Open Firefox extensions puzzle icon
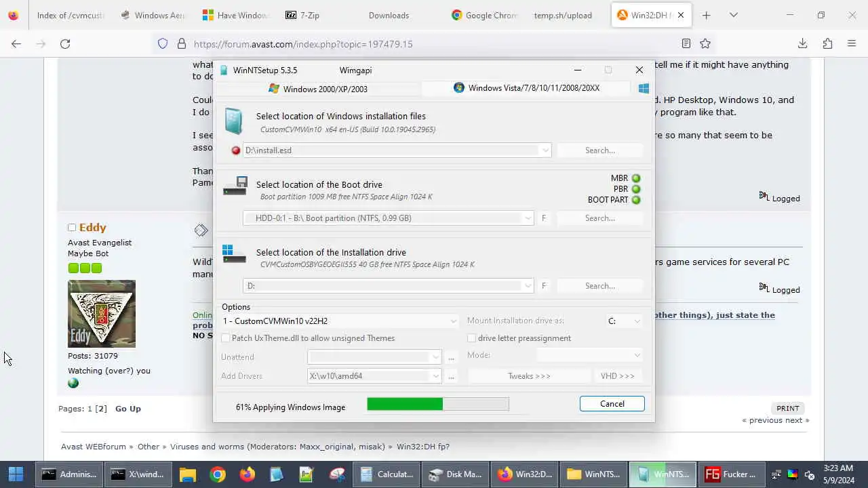 click(827, 43)
